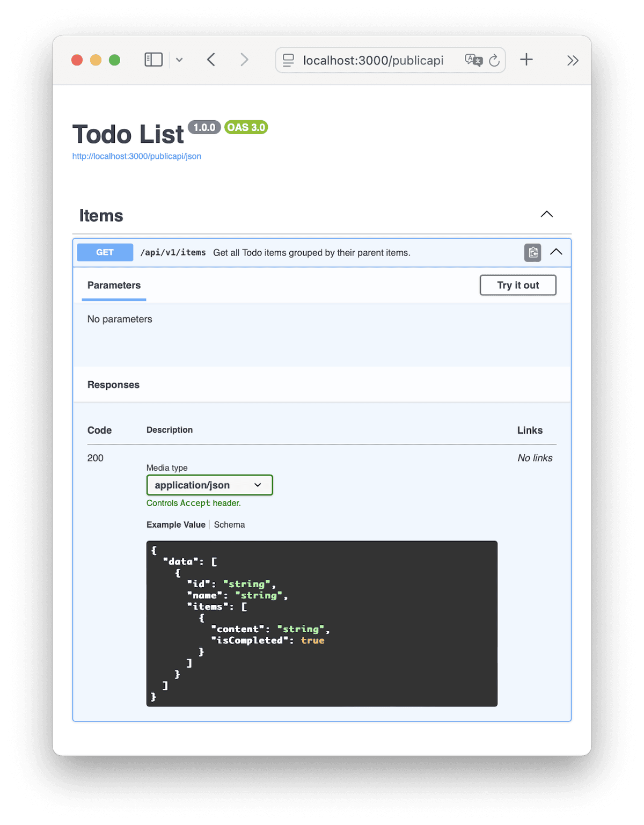Click the OAS 3.0 badge
Image resolution: width=644 pixels, height=825 pixels.
pos(246,127)
